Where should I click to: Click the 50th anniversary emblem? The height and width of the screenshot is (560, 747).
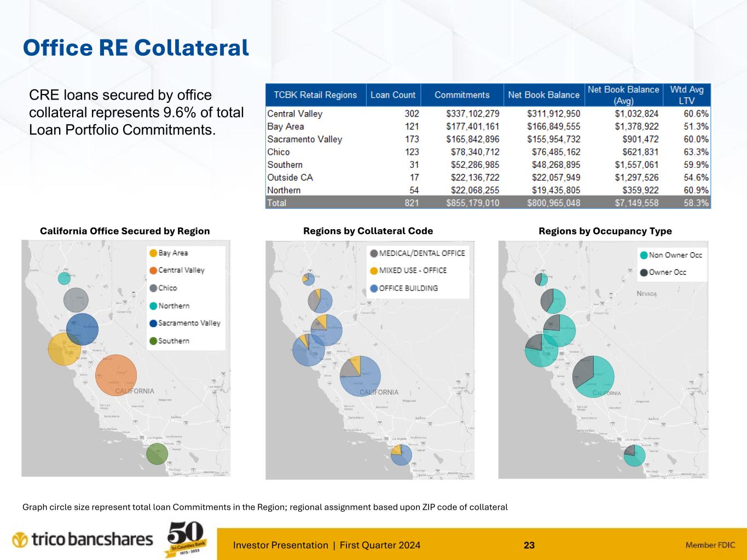click(186, 539)
